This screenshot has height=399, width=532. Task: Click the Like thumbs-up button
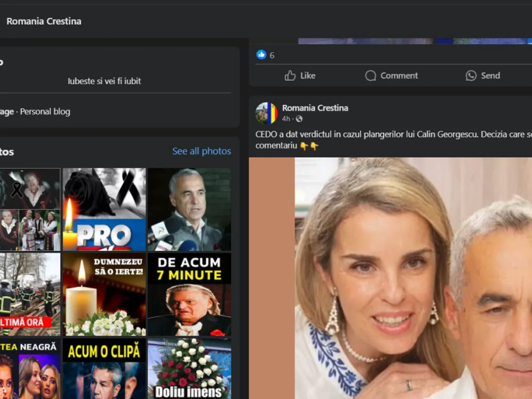click(x=300, y=76)
